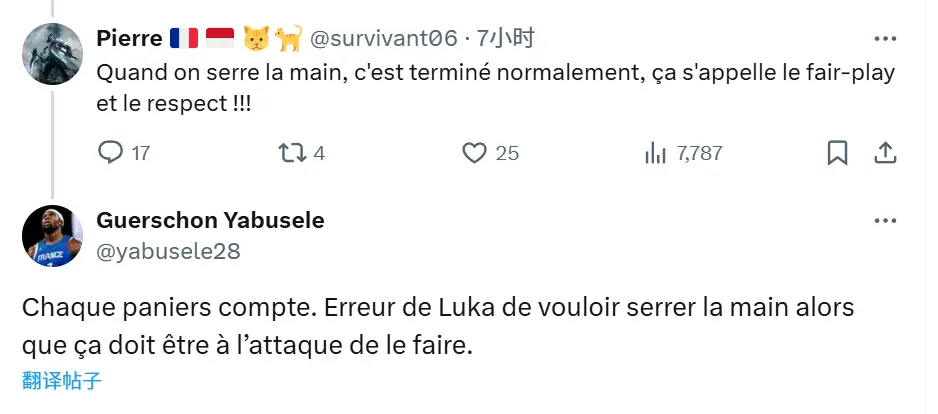Reply to Pierre's tweet via speech bubble
The height and width of the screenshot is (414, 938).
pos(110,153)
